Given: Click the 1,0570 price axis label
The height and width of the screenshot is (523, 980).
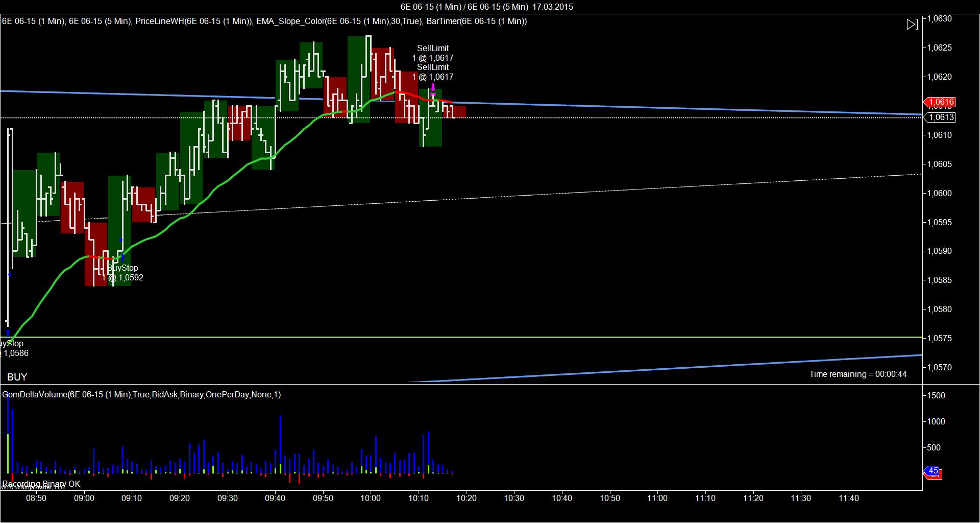Looking at the screenshot, I should click(940, 368).
